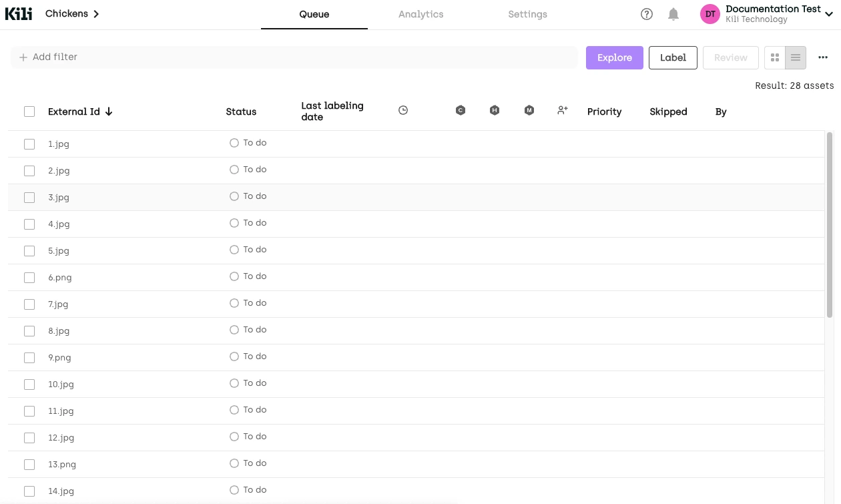This screenshot has width=841, height=504.
Task: Check the box for 2.jpg
Action: click(29, 171)
